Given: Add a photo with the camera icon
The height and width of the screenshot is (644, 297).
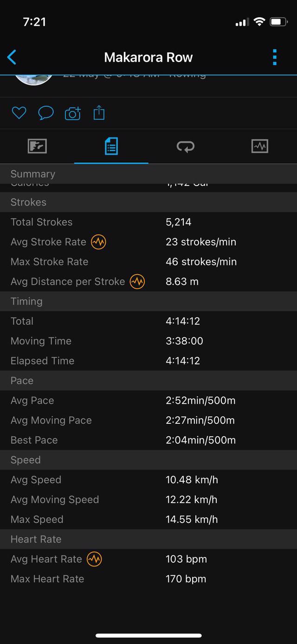Looking at the screenshot, I should (x=72, y=113).
